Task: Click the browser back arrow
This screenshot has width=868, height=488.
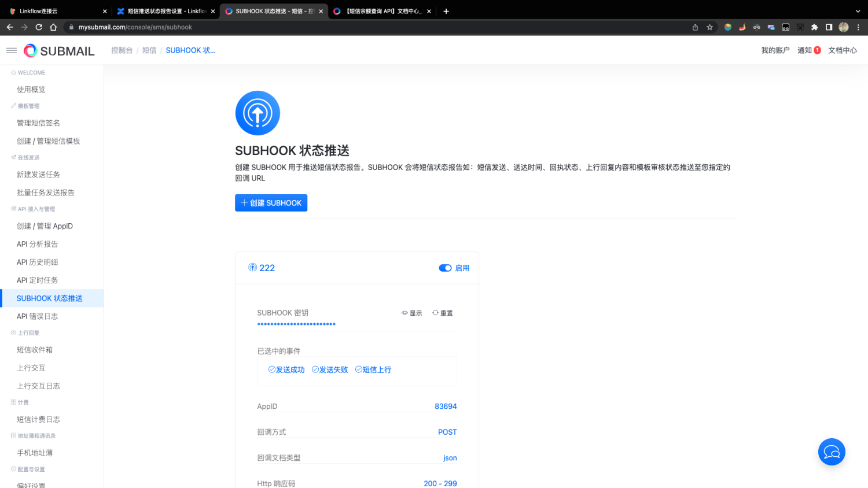Action: tap(10, 27)
